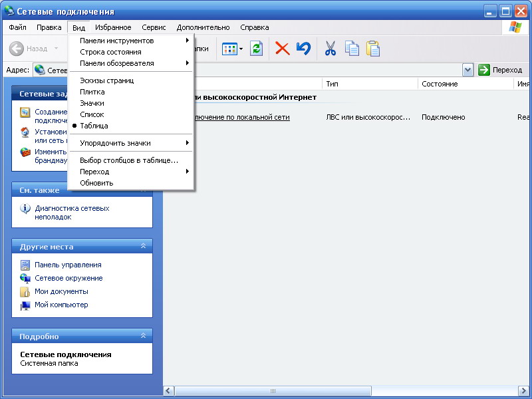This screenshot has height=399, width=532.
Task: Click the Мой компьютер icon in sidebar
Action: tap(25, 305)
